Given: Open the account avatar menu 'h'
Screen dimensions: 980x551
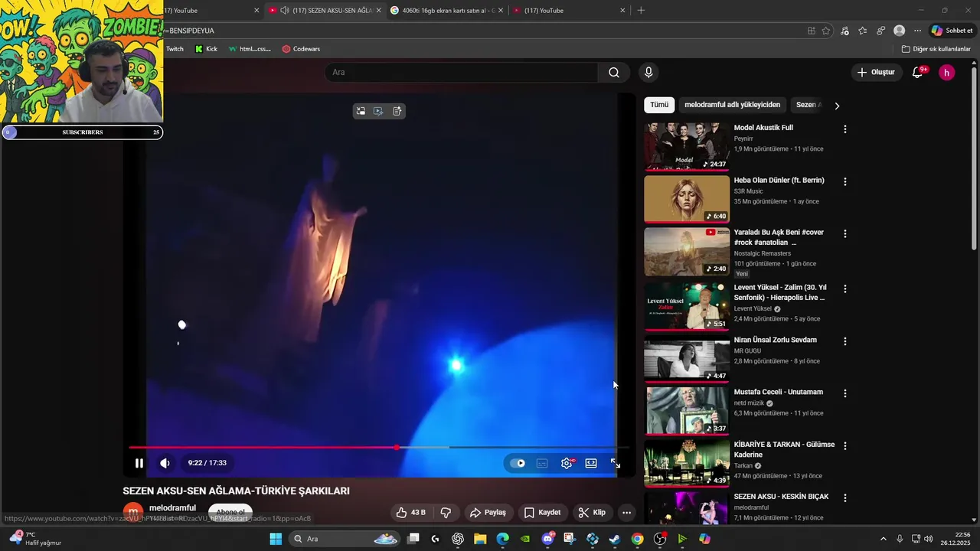Looking at the screenshot, I should (947, 73).
